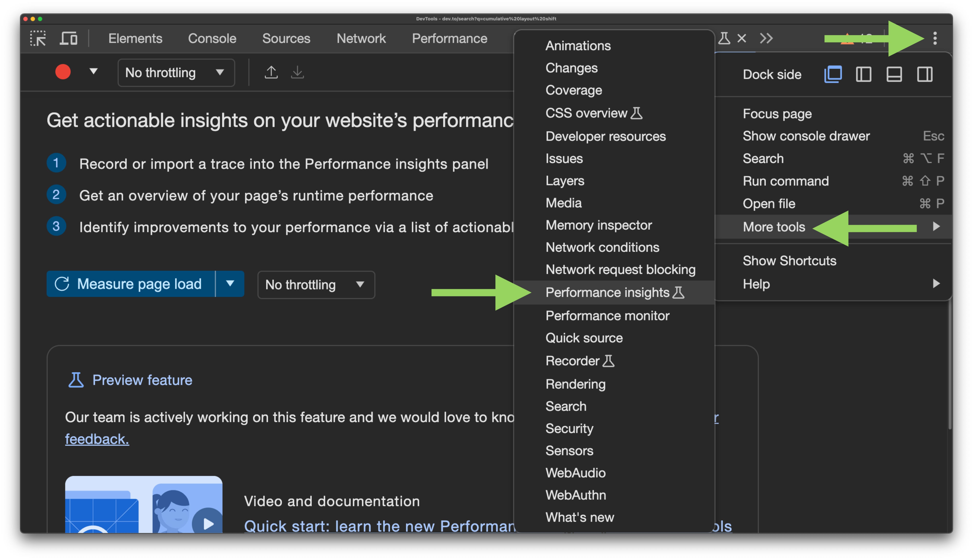Select Performance insights menu item
This screenshot has width=973, height=560.
pyautogui.click(x=614, y=293)
